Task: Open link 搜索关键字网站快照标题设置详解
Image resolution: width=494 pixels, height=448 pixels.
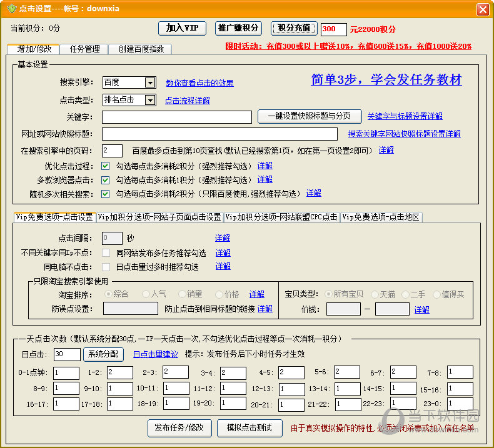Action: pos(404,134)
